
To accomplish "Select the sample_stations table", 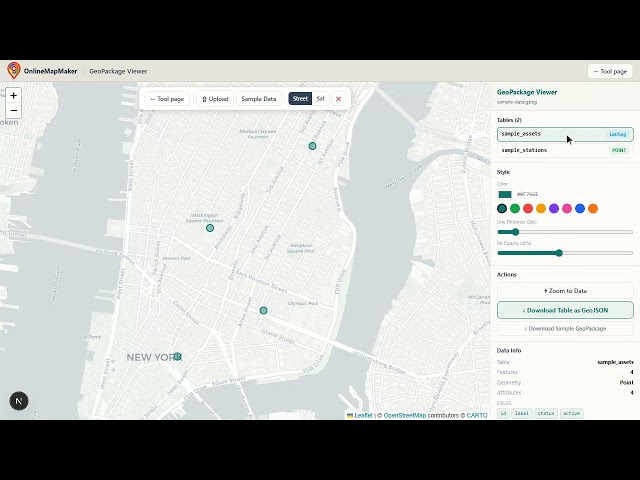I will click(x=565, y=150).
